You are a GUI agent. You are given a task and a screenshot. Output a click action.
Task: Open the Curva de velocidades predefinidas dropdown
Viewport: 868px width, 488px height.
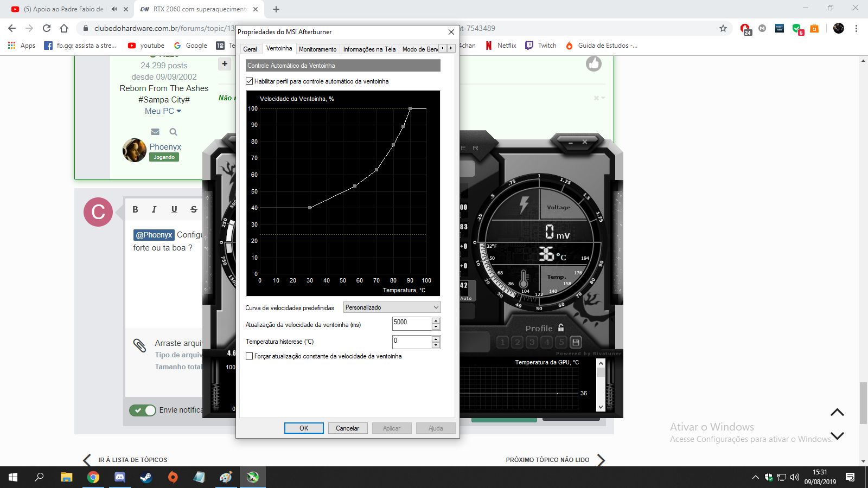(392, 307)
